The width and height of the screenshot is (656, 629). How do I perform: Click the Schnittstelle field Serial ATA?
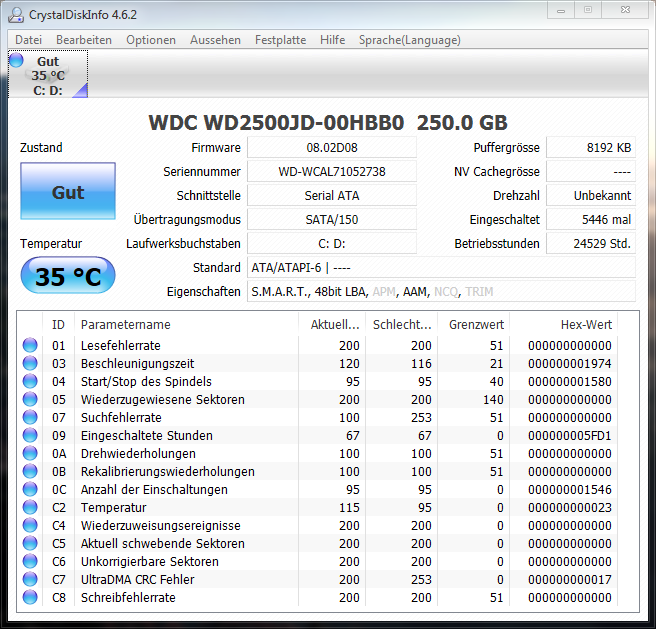(x=332, y=195)
